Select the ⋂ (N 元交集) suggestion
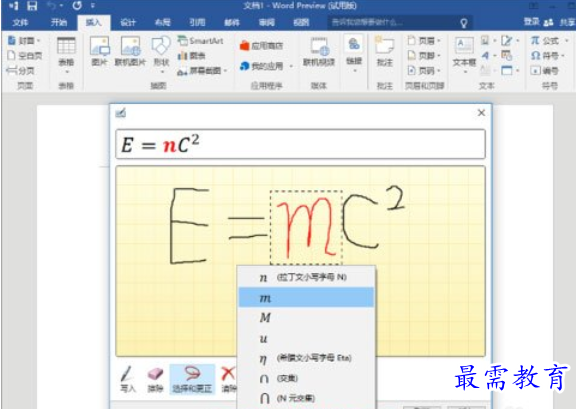Image resolution: width=576 pixels, height=409 pixels. (x=306, y=398)
